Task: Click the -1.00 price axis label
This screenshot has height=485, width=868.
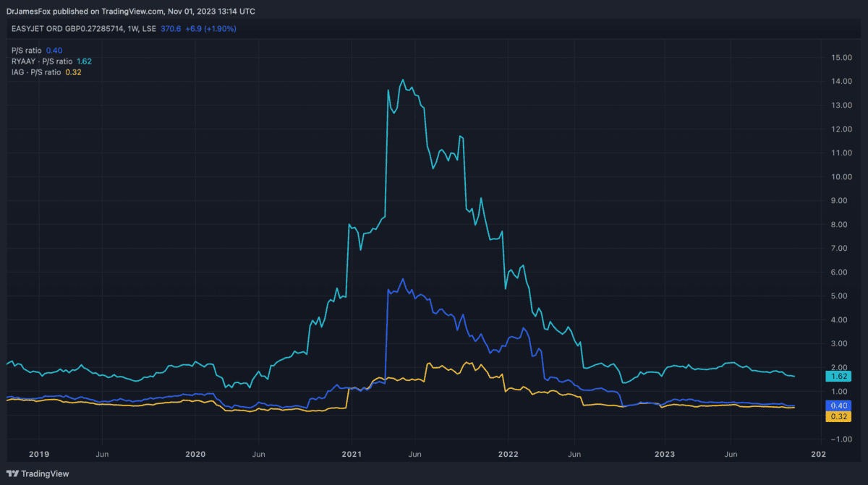Action: (x=841, y=439)
